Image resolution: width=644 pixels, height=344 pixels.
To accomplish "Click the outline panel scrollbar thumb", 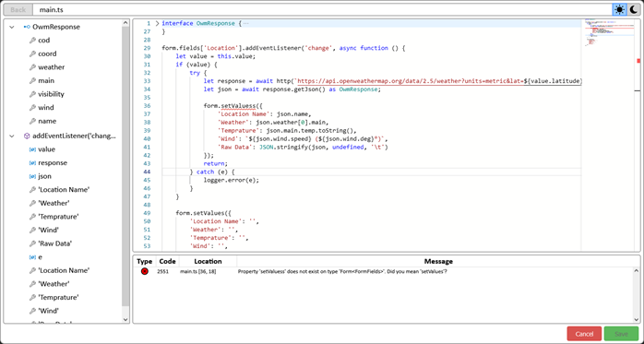I will point(125,166).
